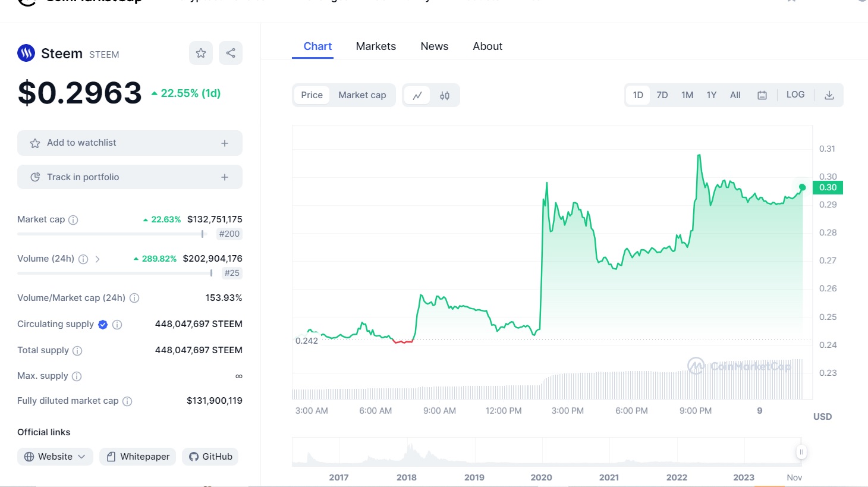The image size is (868, 487).
Task: Click the plus icon in Add to watchlist
Action: coord(225,143)
